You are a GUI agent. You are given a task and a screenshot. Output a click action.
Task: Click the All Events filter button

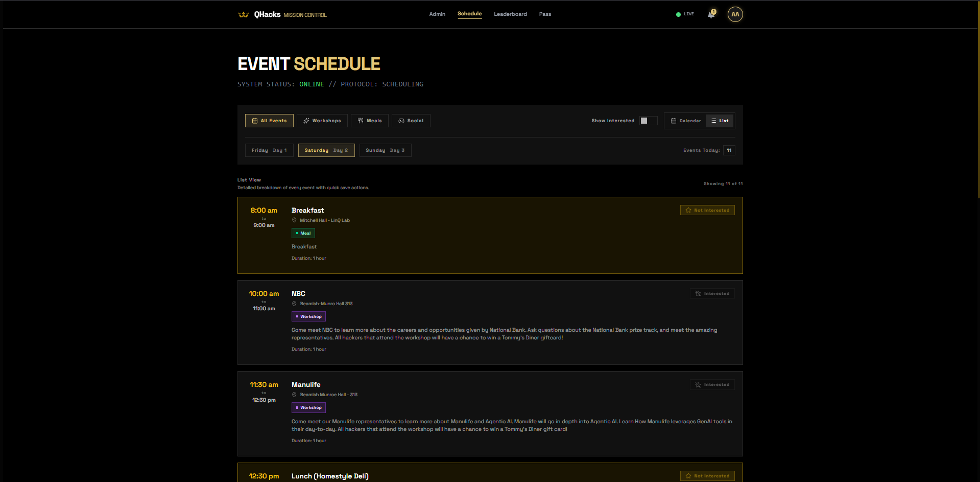coord(269,121)
